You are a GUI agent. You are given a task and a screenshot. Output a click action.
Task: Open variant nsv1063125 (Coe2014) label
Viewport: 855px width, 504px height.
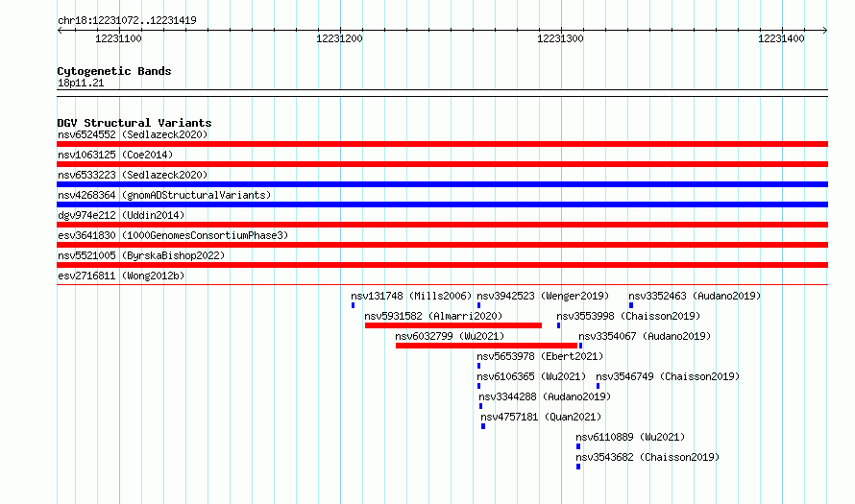coord(115,155)
